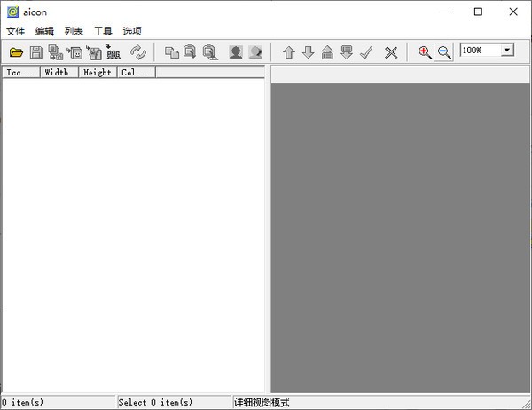Click the move to top arrow icon
This screenshot has height=410, width=532.
327,52
